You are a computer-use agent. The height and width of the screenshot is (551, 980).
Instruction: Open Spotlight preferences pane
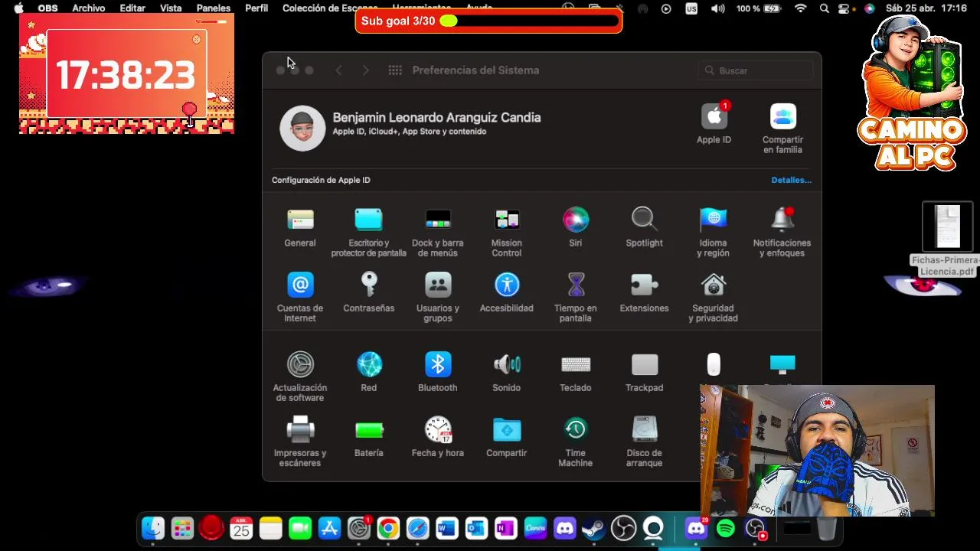[x=644, y=227]
